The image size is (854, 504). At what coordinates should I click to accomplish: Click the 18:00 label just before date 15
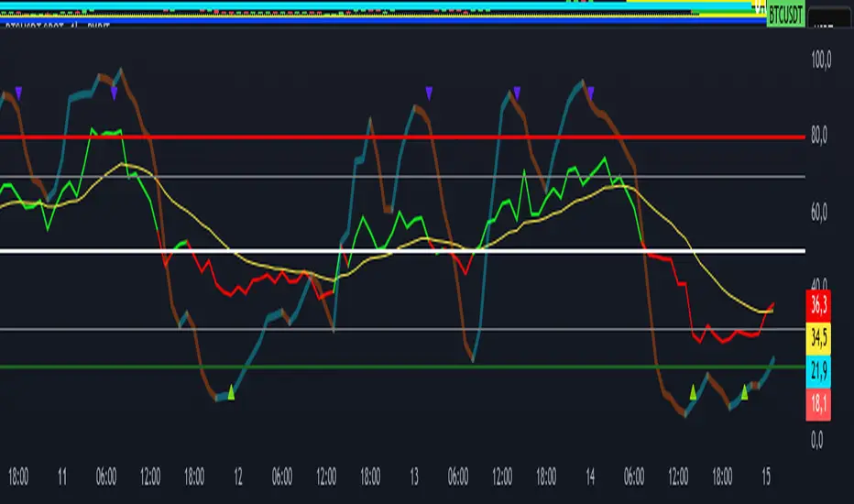point(722,477)
